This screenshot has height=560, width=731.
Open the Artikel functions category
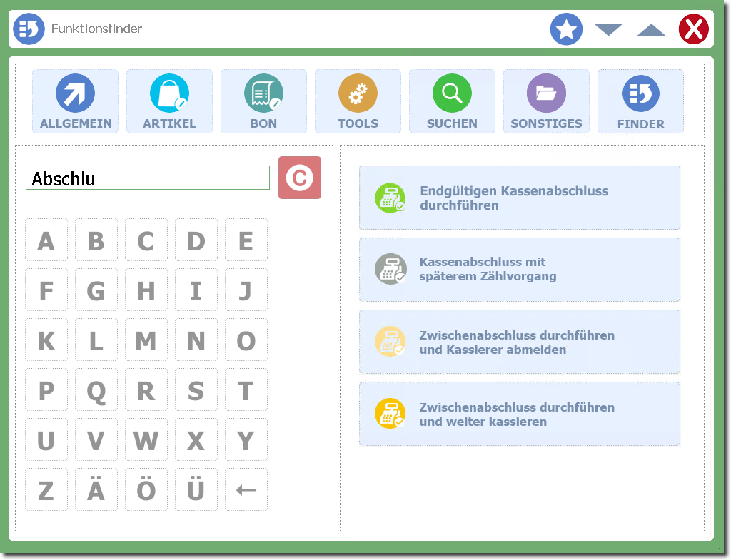coord(169,101)
